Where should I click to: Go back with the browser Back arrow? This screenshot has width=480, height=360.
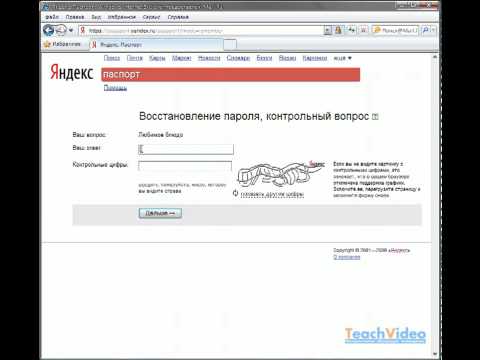(49, 30)
